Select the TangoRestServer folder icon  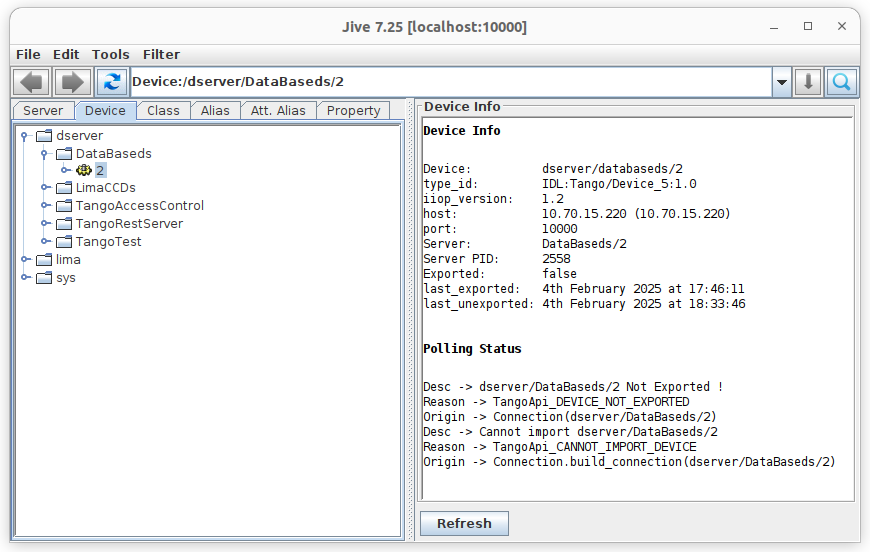pos(64,224)
